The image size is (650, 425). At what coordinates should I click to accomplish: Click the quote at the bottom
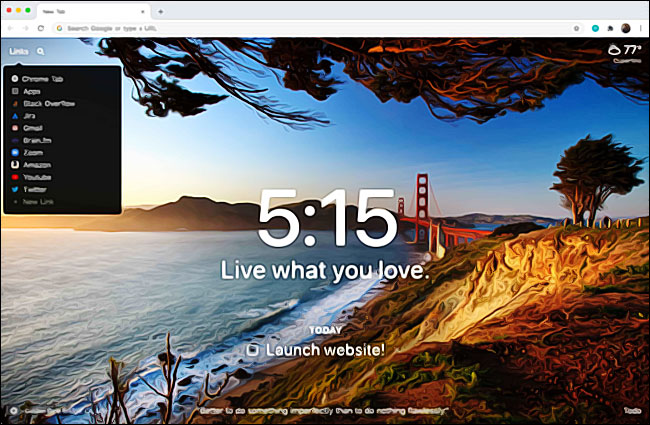click(323, 411)
